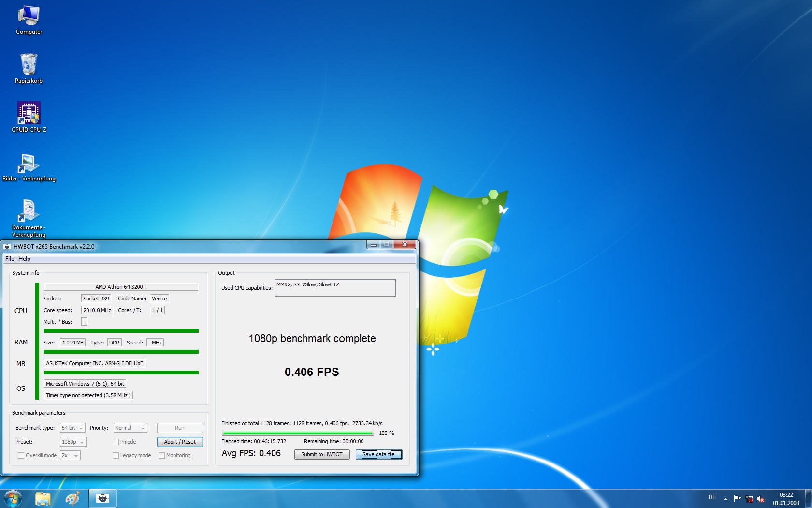Toggle the Pmode checkbox
The height and width of the screenshot is (508, 812).
pos(116,442)
